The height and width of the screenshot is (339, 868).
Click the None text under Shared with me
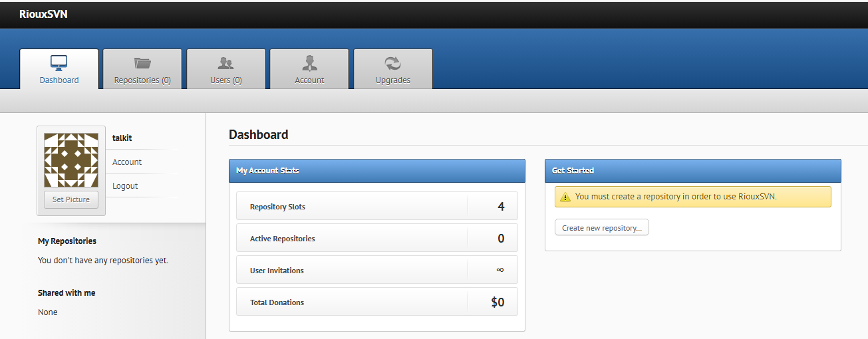48,312
